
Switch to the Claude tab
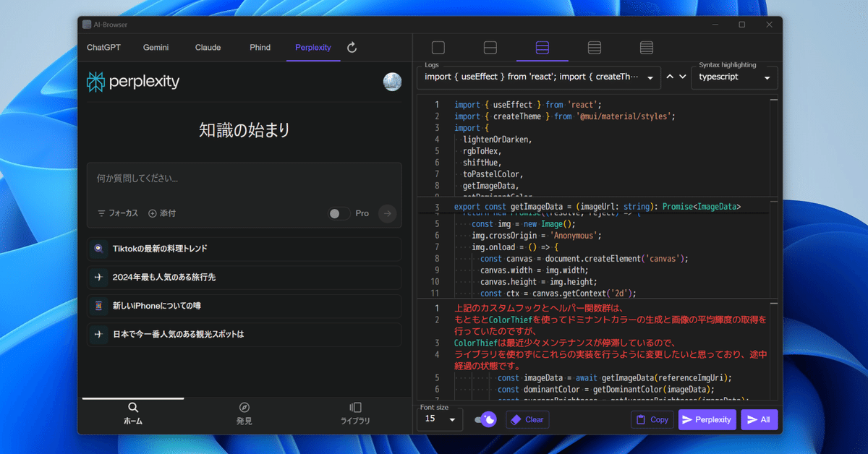pyautogui.click(x=208, y=48)
